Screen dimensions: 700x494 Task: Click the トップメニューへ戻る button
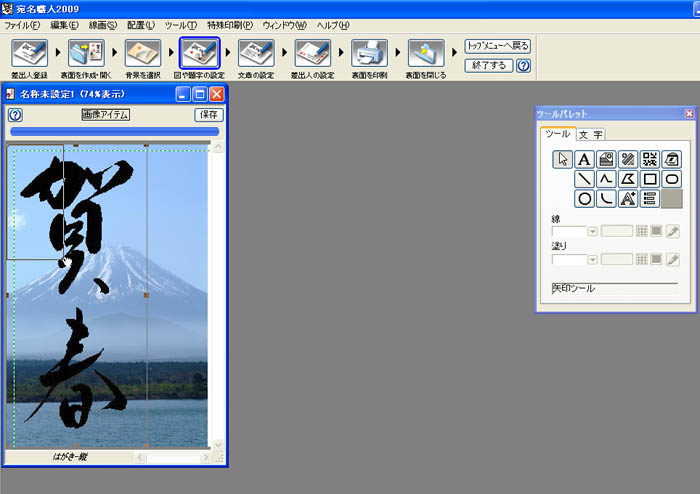tap(498, 46)
